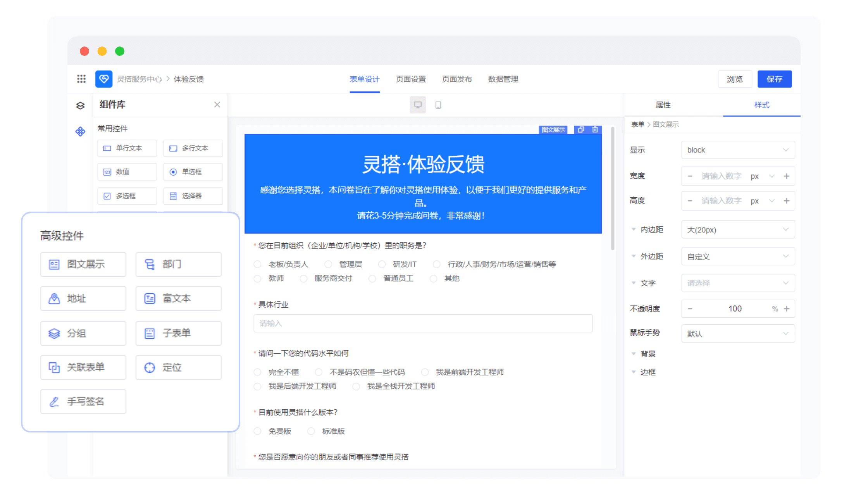This screenshot has height=496, width=868.
Task: Add a 单选框 radio control
Action: pos(193,172)
